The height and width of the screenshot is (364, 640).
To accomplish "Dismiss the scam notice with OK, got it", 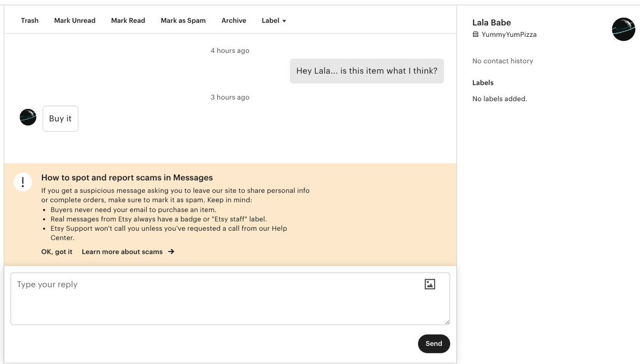I will [57, 252].
